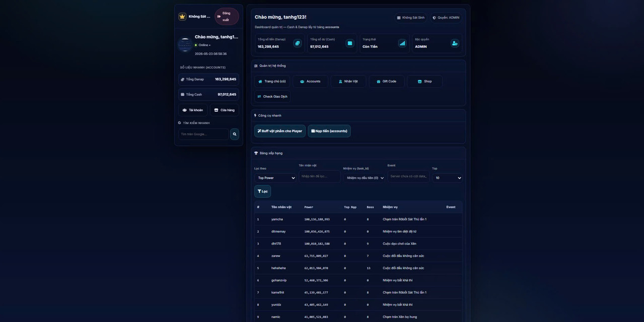Click Buff vật phẩm cho Player button
Viewport: 644px width, 322px height.
pos(280,131)
